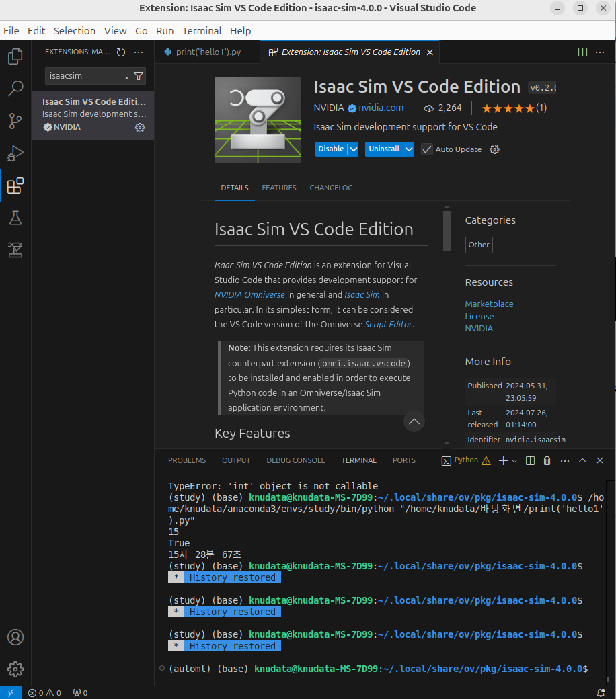Open the Terminal menu
616x699 pixels.
(202, 31)
